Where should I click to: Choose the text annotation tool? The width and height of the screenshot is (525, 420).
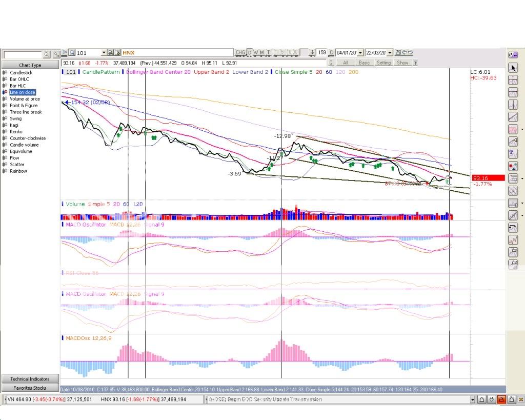513,154
